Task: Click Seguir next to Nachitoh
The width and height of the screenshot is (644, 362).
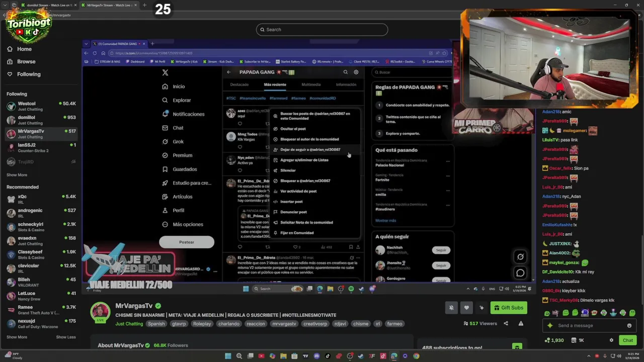Action: [441, 250]
